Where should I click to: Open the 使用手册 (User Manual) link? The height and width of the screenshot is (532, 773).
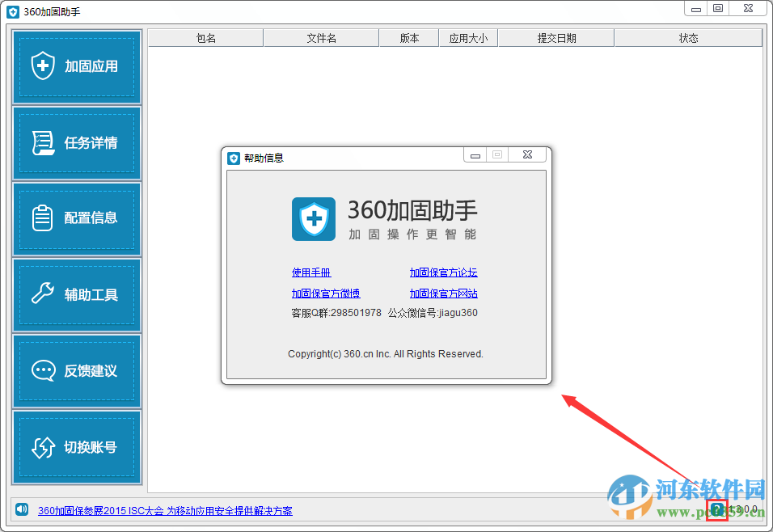pos(311,272)
